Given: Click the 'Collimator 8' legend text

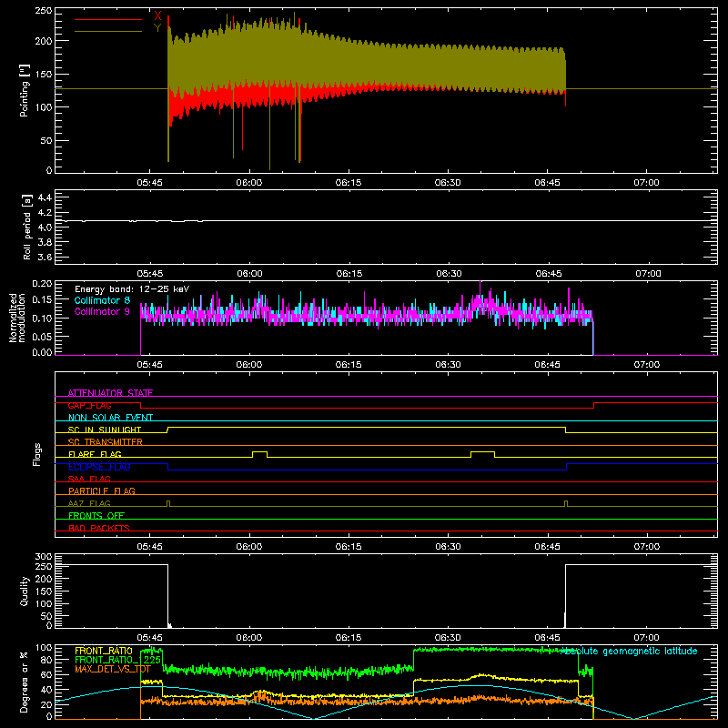Looking at the screenshot, I should [x=102, y=300].
